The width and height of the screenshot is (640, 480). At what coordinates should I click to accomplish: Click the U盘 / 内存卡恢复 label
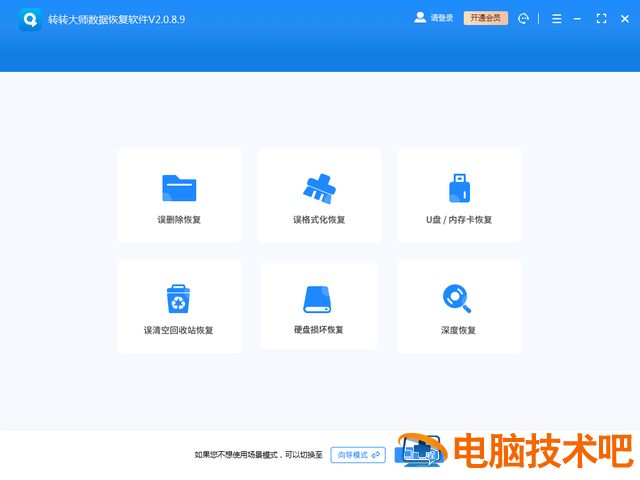(x=459, y=220)
